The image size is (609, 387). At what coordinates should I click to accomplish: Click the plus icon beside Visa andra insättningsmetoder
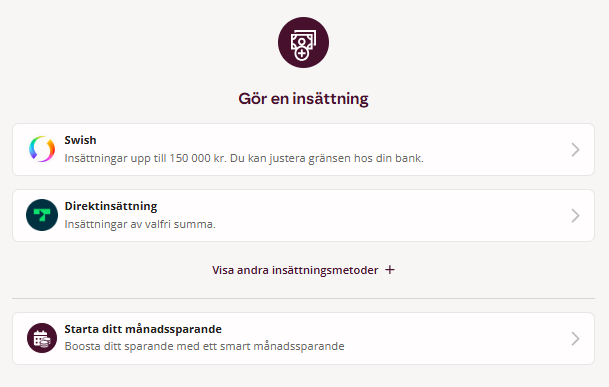[390, 270]
